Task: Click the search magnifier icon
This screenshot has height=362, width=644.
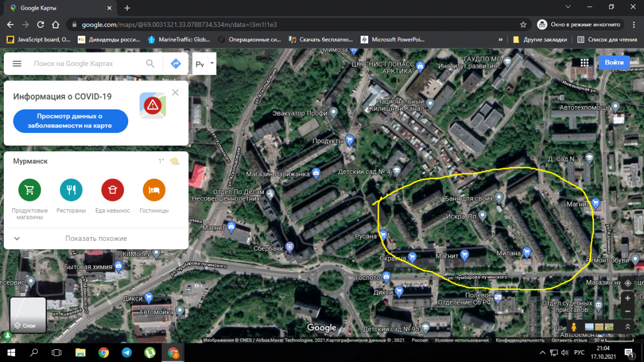Action: click(150, 63)
